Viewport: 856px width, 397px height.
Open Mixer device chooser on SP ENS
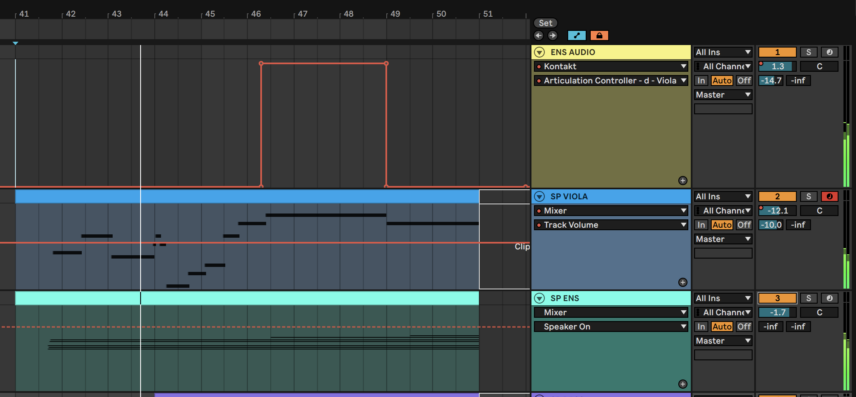click(x=611, y=312)
